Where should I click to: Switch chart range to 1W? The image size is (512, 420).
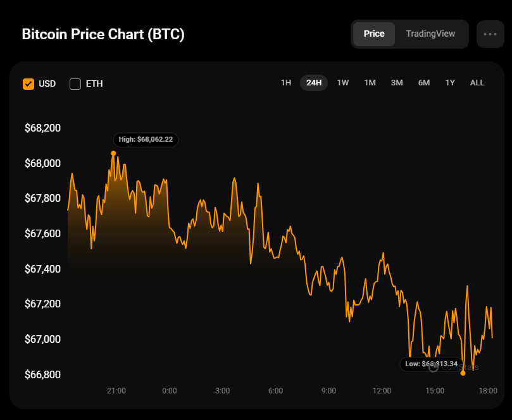pyautogui.click(x=343, y=83)
